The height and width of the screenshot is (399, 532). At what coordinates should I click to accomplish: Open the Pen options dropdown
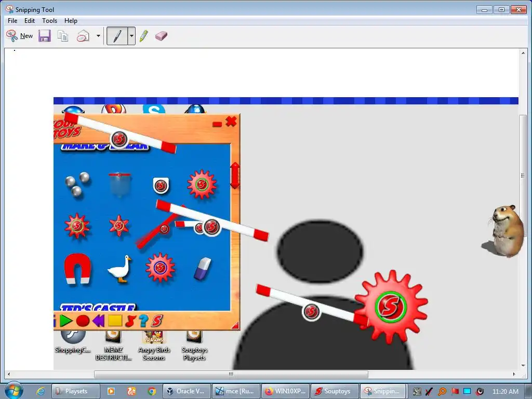coord(131,36)
